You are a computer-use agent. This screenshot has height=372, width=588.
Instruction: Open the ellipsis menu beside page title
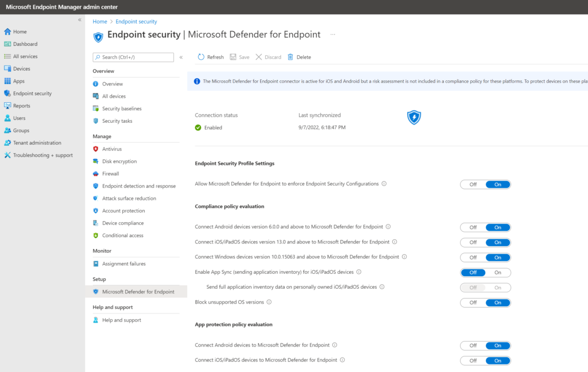(332, 34)
